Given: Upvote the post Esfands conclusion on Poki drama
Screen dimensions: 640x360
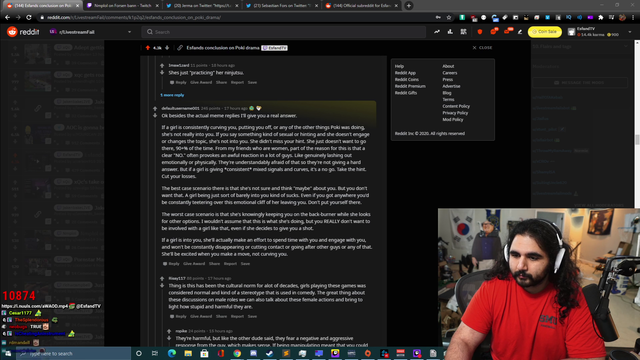Looking at the screenshot, I should click(x=148, y=48).
